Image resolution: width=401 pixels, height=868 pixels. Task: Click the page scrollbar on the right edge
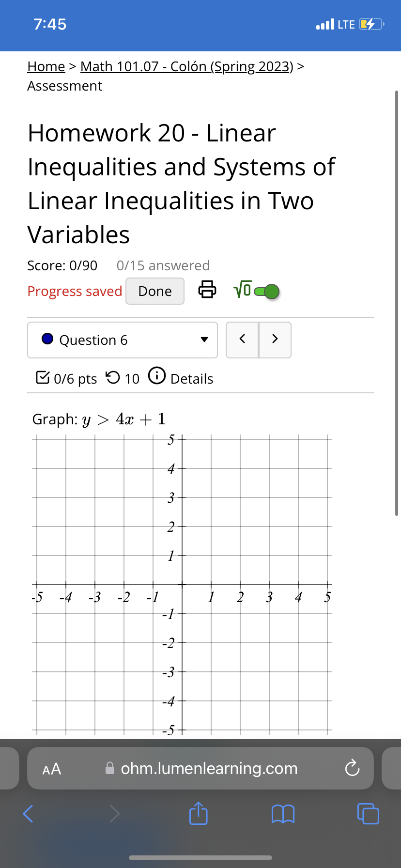point(397,303)
